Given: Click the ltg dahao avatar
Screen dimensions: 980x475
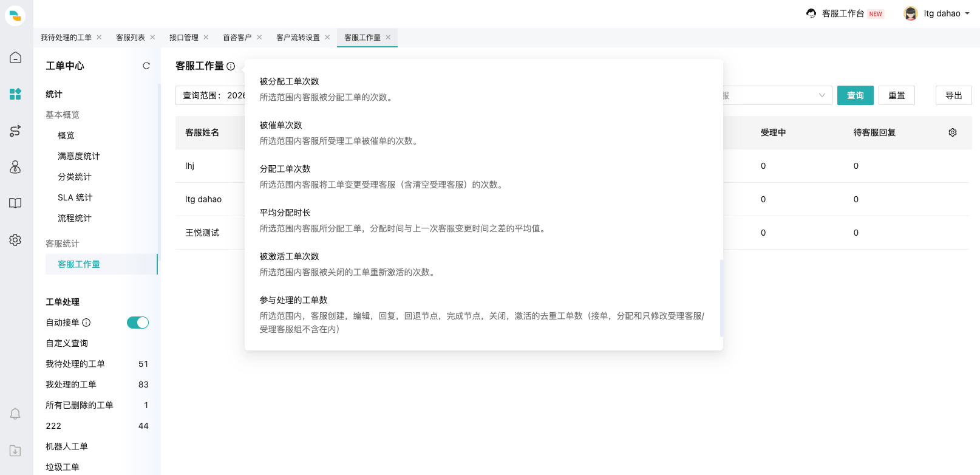Looking at the screenshot, I should point(910,13).
